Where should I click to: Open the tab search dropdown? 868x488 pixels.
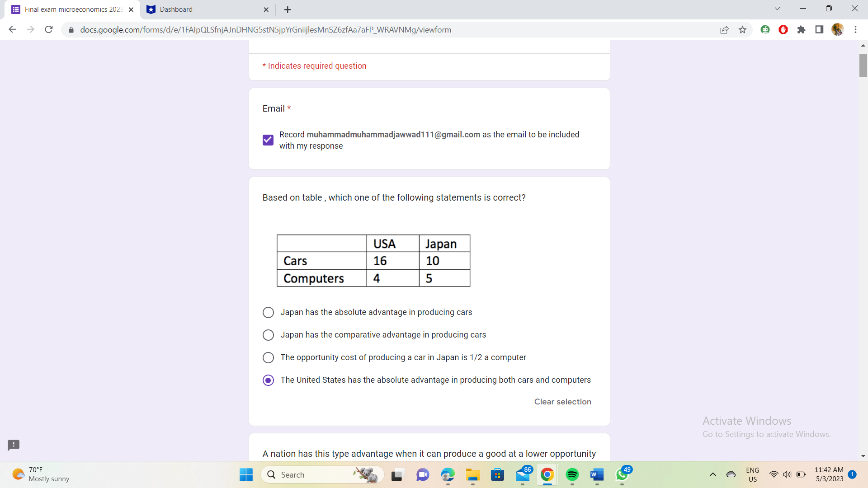[777, 8]
